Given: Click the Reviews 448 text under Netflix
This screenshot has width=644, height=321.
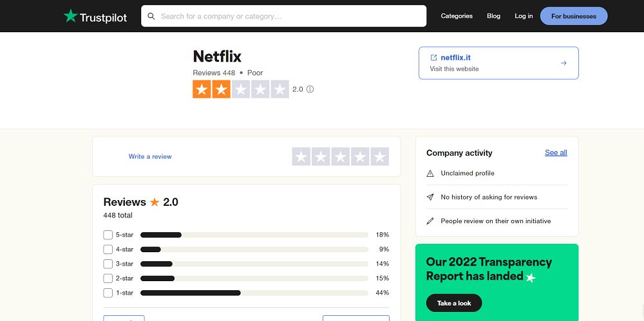Looking at the screenshot, I should 214,73.
